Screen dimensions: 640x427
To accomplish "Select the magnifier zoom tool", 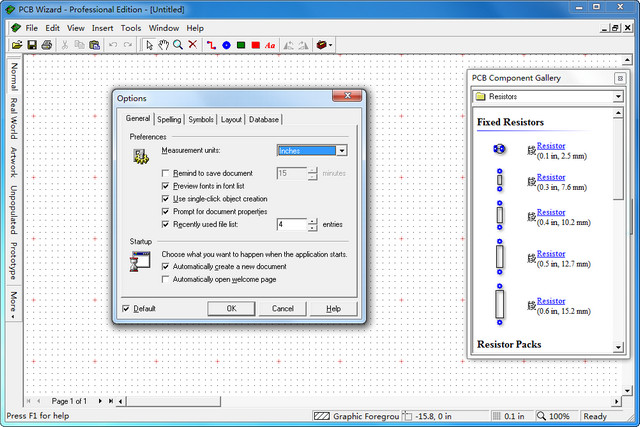I will point(178,45).
